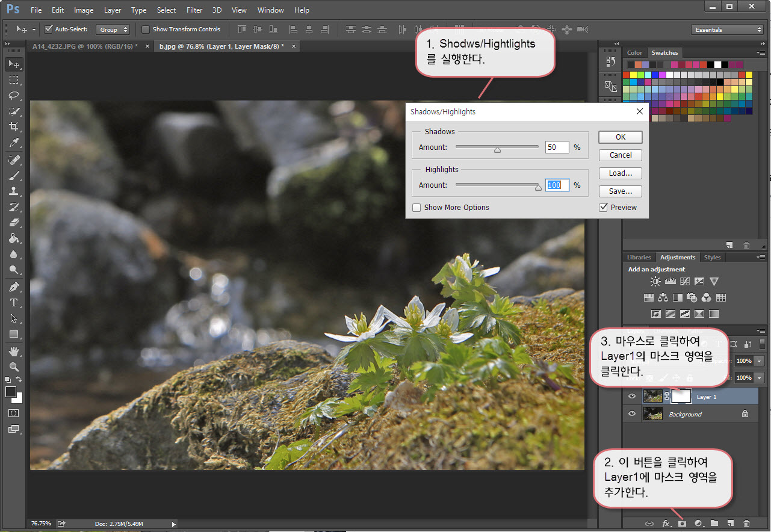Open the Select menu
771x532 pixels.
(x=166, y=10)
